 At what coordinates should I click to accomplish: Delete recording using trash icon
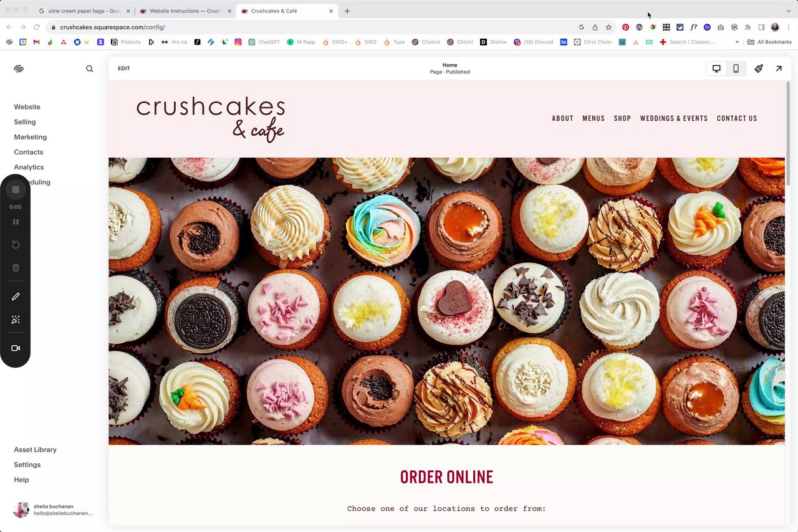tap(16, 268)
